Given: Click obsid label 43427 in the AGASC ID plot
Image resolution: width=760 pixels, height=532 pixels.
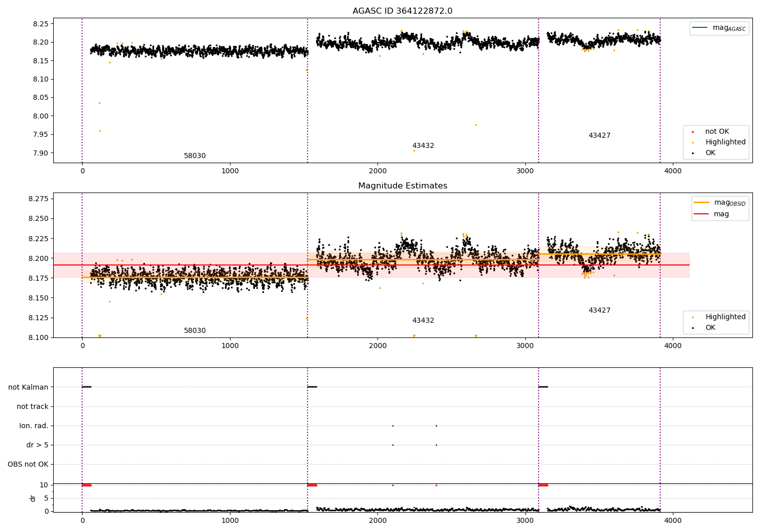Looking at the screenshot, I should coord(599,136).
